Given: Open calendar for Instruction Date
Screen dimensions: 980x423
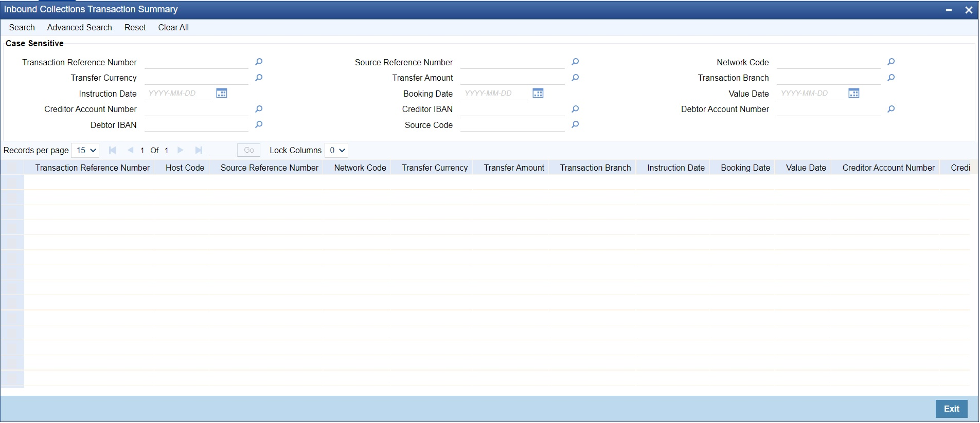Looking at the screenshot, I should click(222, 93).
